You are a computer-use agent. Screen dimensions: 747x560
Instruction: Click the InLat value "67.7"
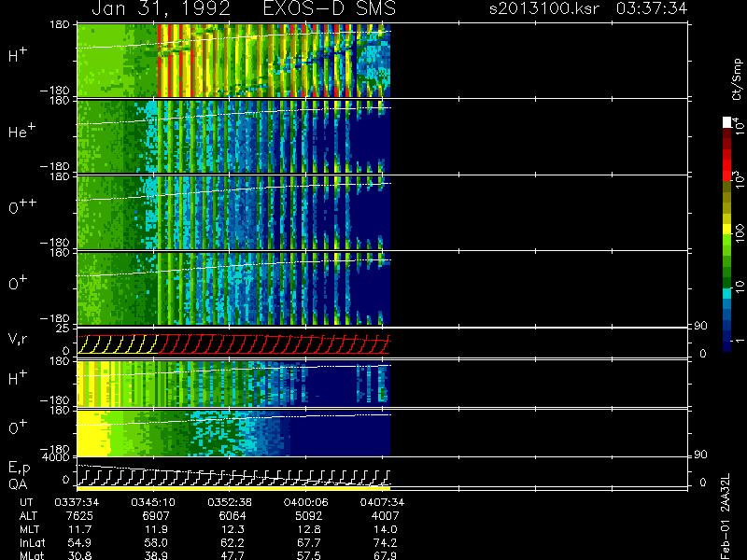coord(309,542)
